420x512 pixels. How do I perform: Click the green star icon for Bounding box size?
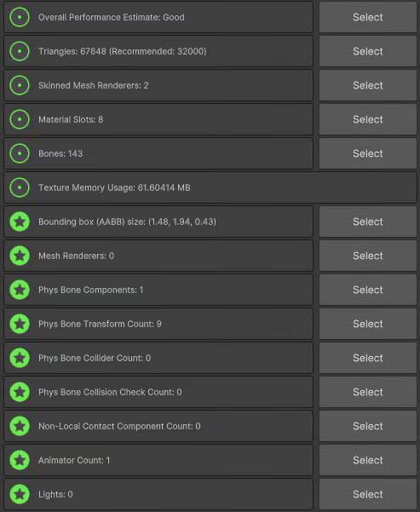tap(20, 221)
